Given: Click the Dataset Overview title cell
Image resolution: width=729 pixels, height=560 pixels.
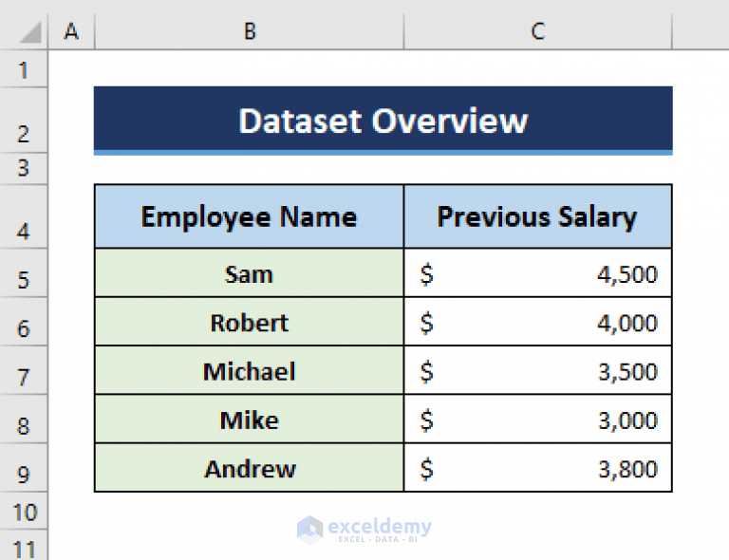Looking at the screenshot, I should (383, 121).
